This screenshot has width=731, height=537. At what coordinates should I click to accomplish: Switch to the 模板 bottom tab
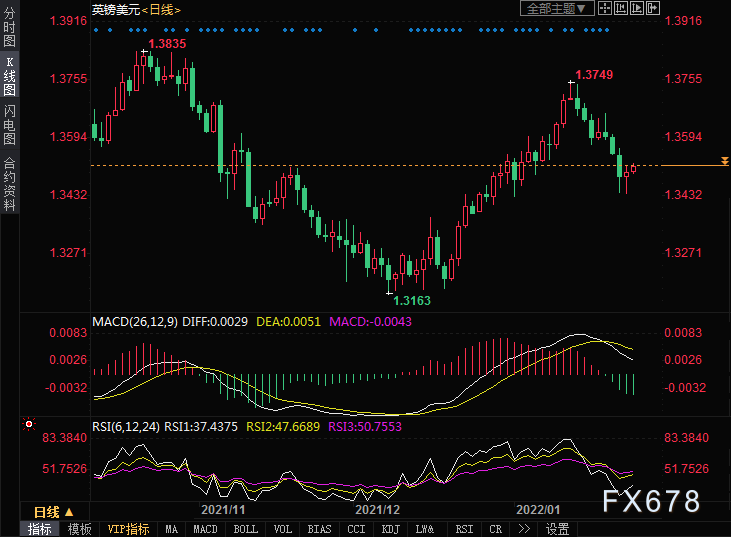click(x=80, y=529)
